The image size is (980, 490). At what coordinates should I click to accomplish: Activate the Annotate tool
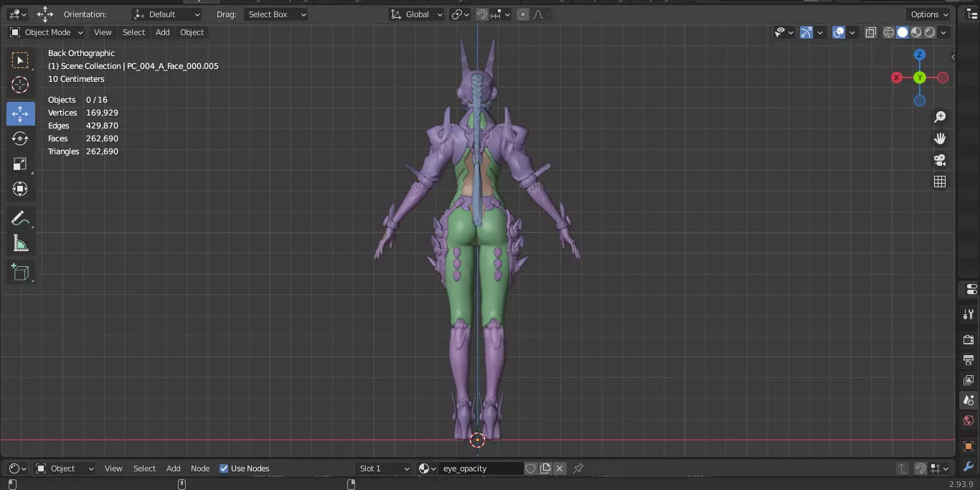pos(20,219)
